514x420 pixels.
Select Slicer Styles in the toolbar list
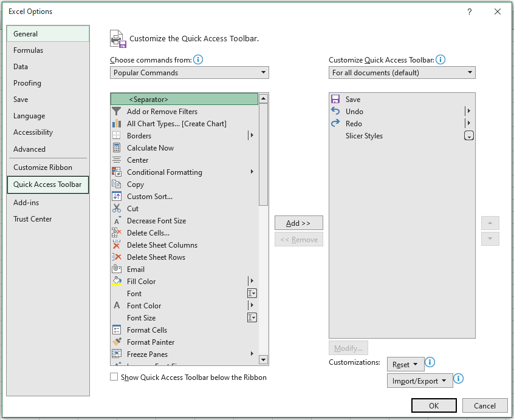click(x=402, y=135)
